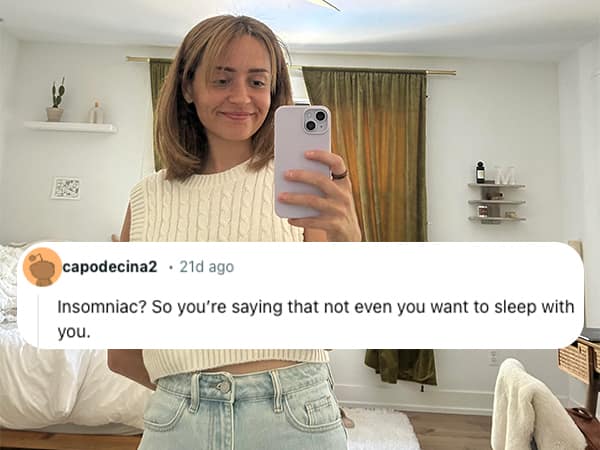
Task: Select the Insomniac comment text
Action: (316, 319)
